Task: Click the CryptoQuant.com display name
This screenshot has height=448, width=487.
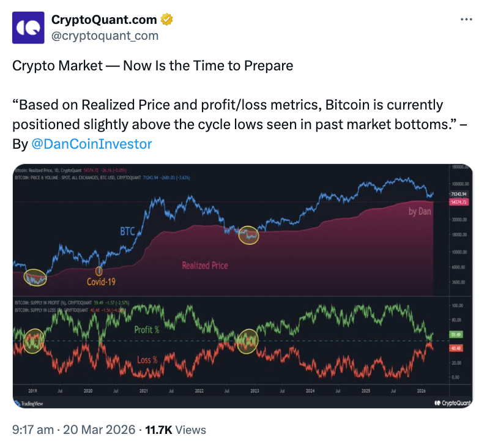Action: 104,20
